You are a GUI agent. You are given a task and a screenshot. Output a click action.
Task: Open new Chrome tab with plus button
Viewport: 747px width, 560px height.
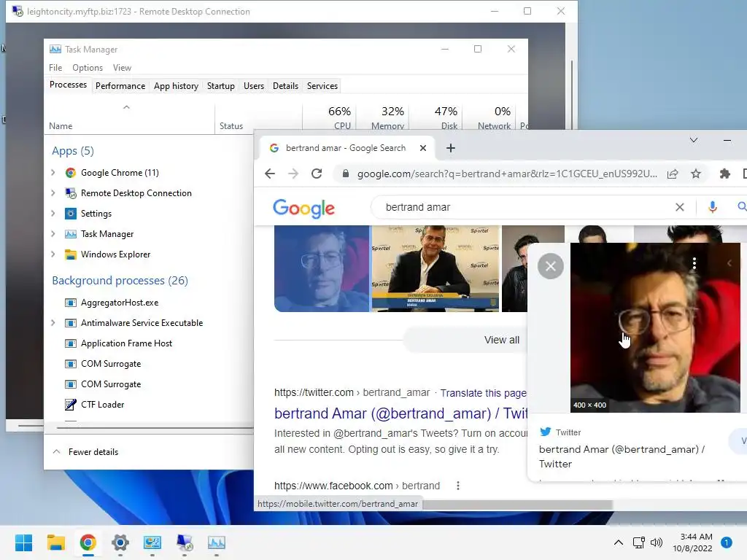point(451,148)
